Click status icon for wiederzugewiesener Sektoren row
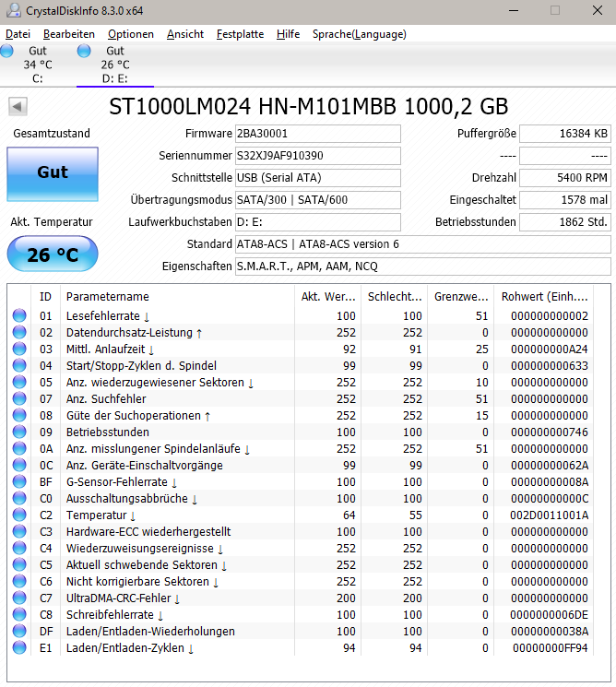The width and height of the screenshot is (616, 687). point(19,382)
